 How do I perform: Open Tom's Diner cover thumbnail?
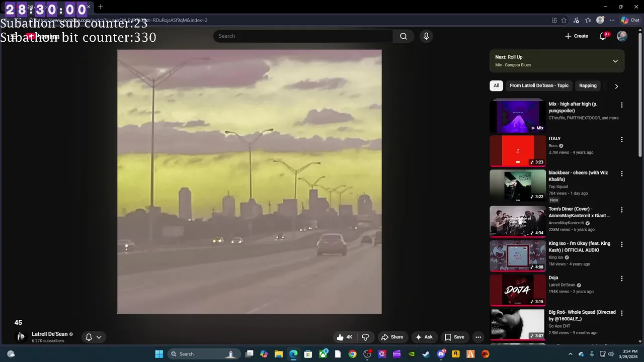click(x=518, y=221)
